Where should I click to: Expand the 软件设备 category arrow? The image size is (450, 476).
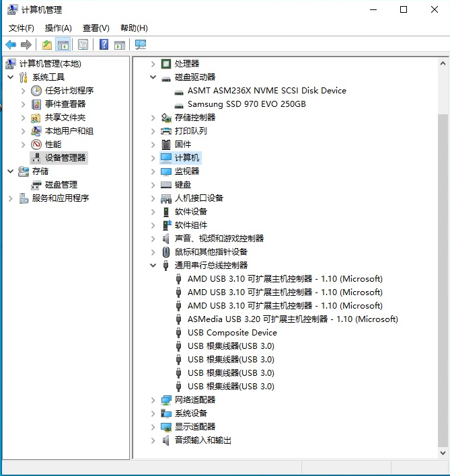tap(153, 212)
